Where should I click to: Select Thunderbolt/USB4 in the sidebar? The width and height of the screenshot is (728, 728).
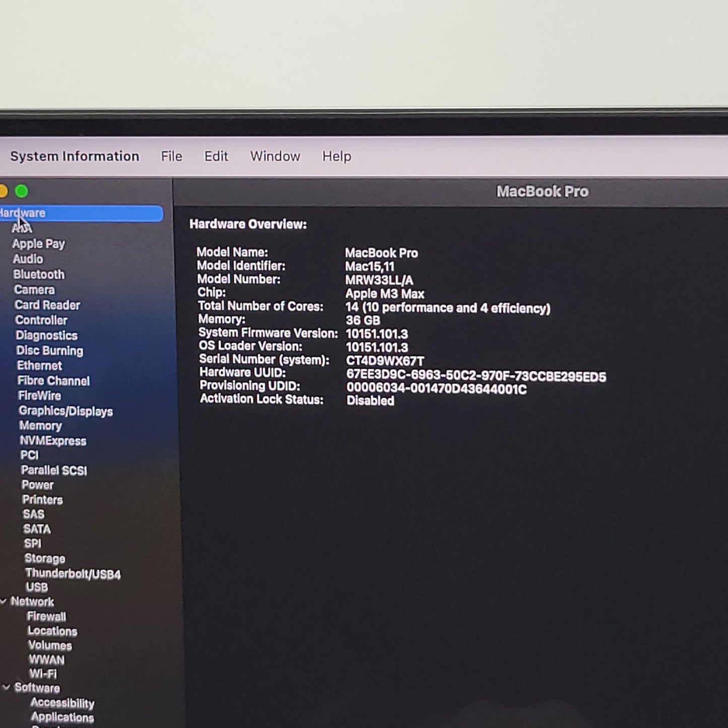click(x=73, y=573)
